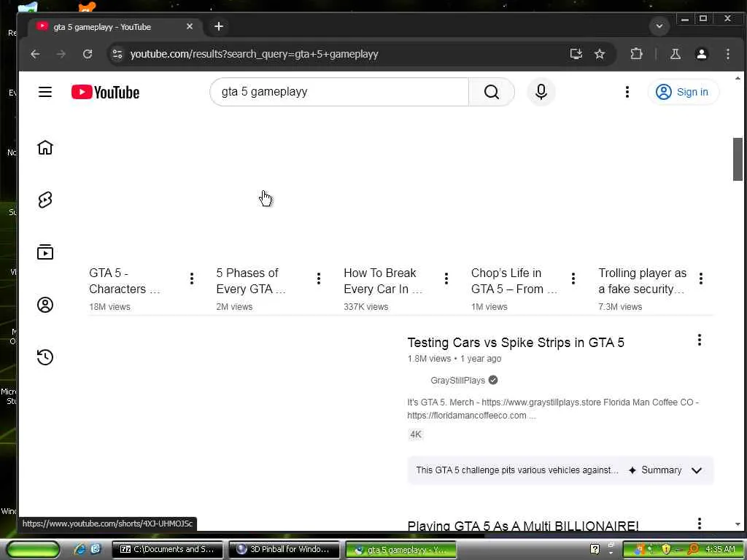This screenshot has width=747, height=560.
Task: Close the gta 5 gameplayy tab
Action: pyautogui.click(x=190, y=27)
